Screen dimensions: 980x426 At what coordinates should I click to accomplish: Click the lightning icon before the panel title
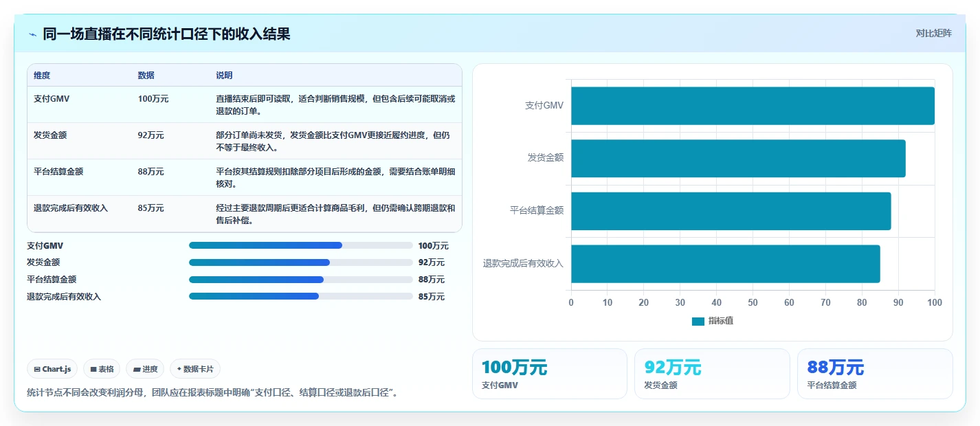tap(32, 34)
